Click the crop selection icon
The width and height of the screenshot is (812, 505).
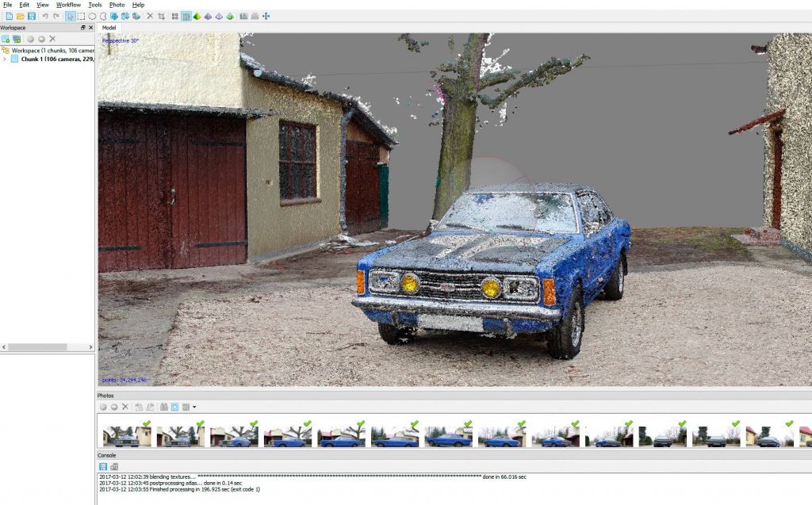[162, 16]
